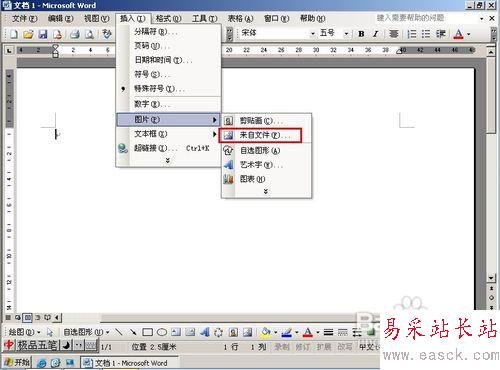Image resolution: width=500 pixels, height=370 pixels.
Task: Click the scroll up arrow on vertical scrollbar
Action: coord(491,52)
